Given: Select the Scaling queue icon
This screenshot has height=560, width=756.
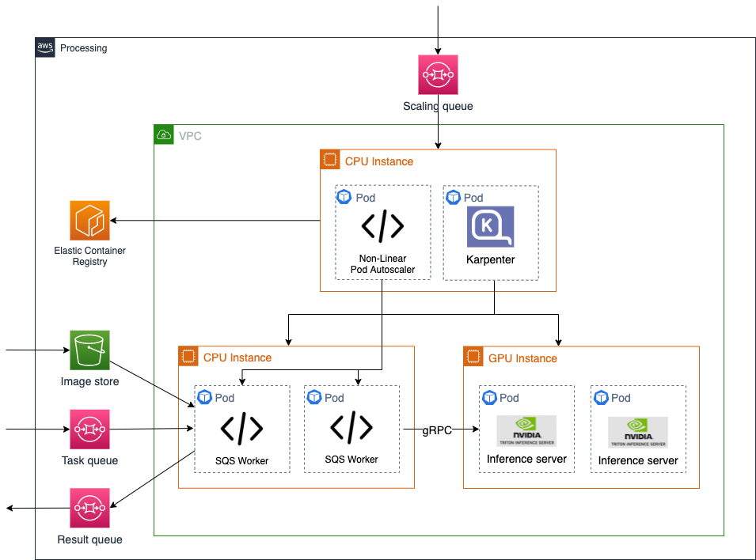Looking at the screenshot, I should [438, 74].
